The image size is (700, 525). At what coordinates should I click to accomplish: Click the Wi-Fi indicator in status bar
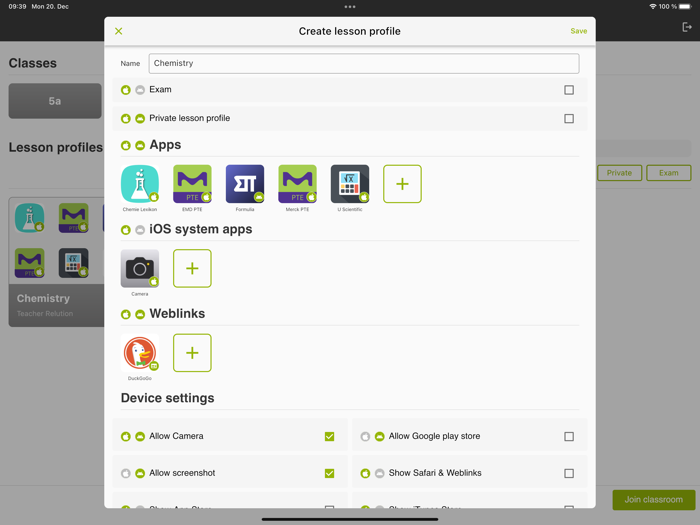(x=653, y=6)
